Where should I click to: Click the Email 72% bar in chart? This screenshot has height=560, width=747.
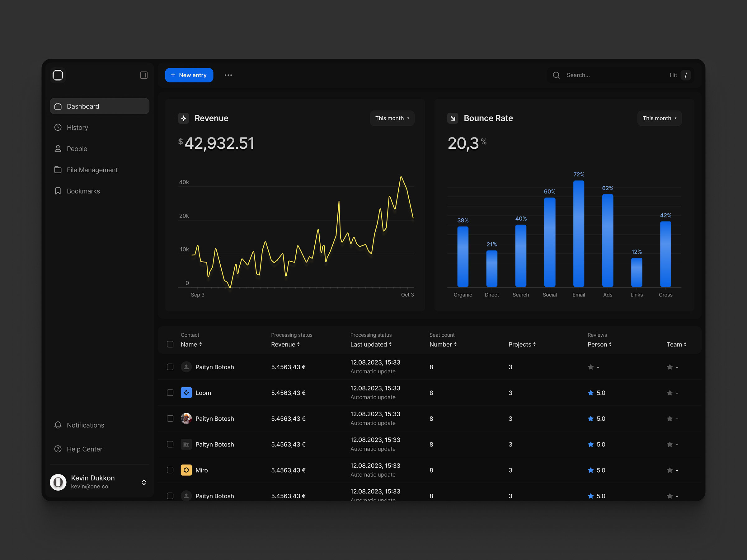[579, 234]
